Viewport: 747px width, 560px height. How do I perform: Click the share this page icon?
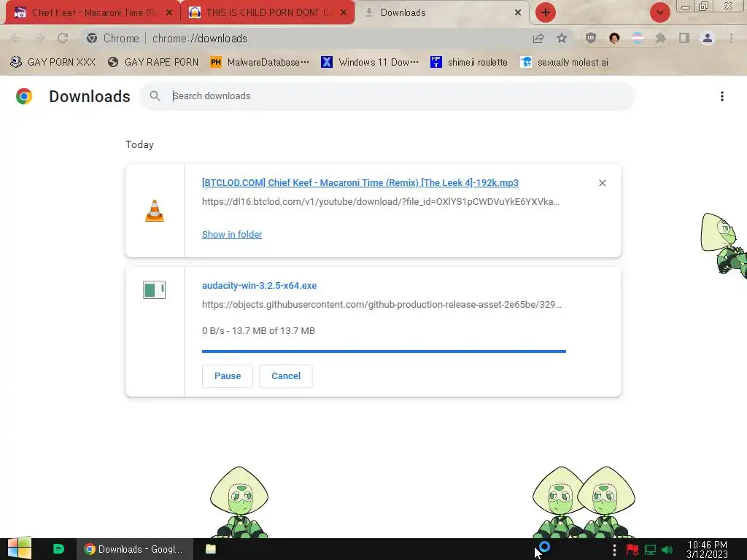pyautogui.click(x=538, y=38)
